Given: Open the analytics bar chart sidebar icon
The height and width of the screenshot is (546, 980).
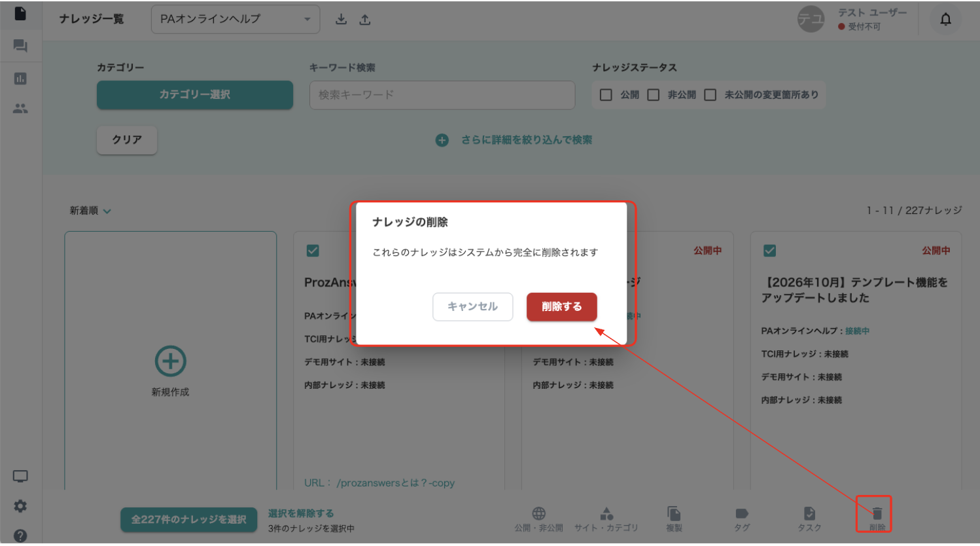Looking at the screenshot, I should pos(20,79).
